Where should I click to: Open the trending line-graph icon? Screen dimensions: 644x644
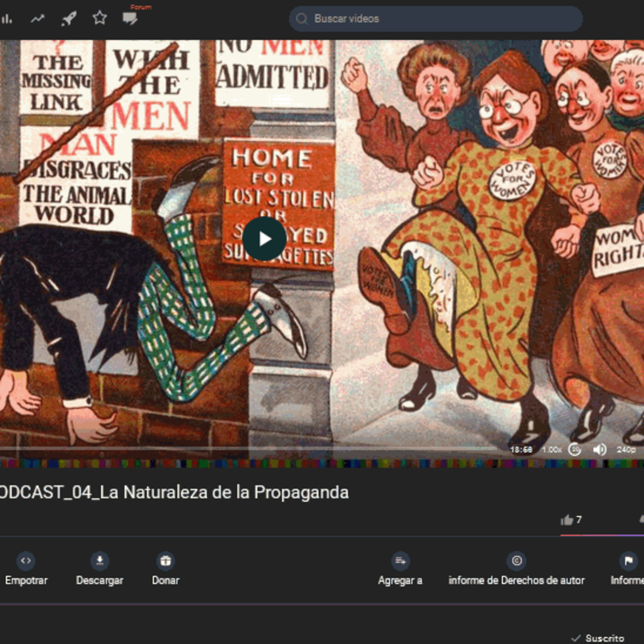pos(38,18)
